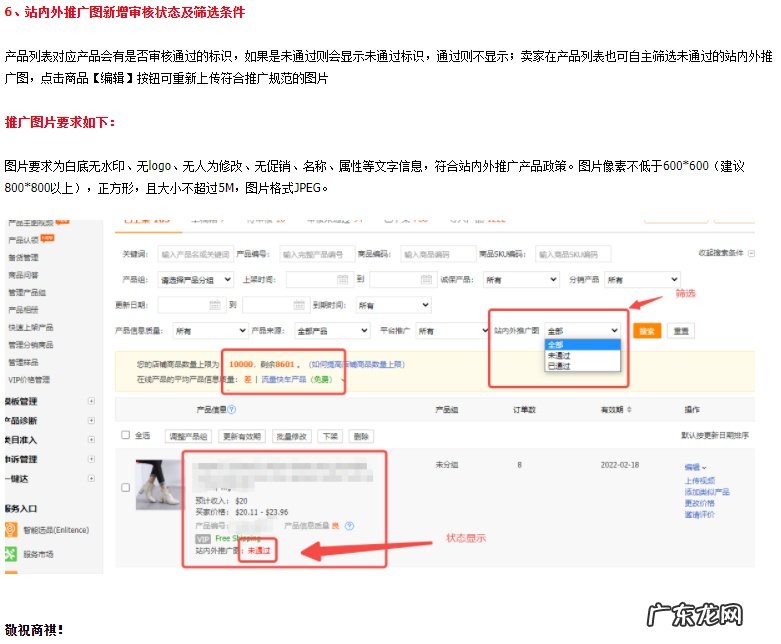Open 产品相册 in sidebar

click(x=23, y=309)
